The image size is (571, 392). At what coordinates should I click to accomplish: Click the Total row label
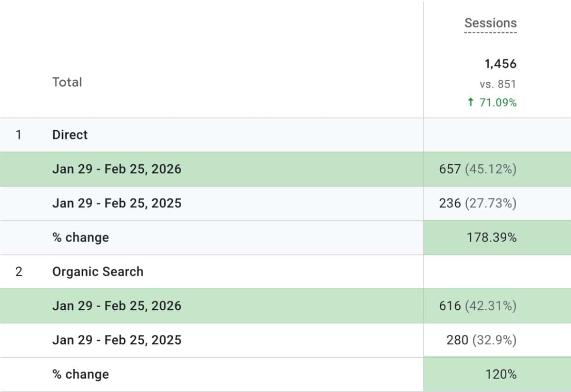[x=67, y=82]
